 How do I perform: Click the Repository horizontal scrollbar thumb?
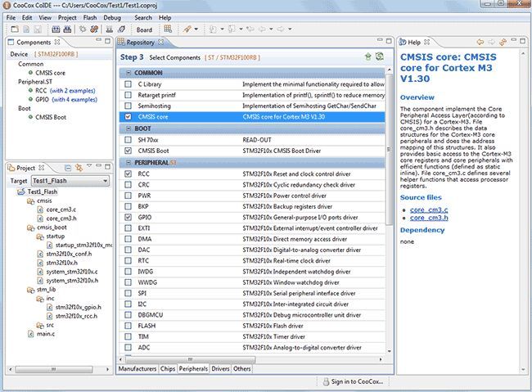coord(191,359)
